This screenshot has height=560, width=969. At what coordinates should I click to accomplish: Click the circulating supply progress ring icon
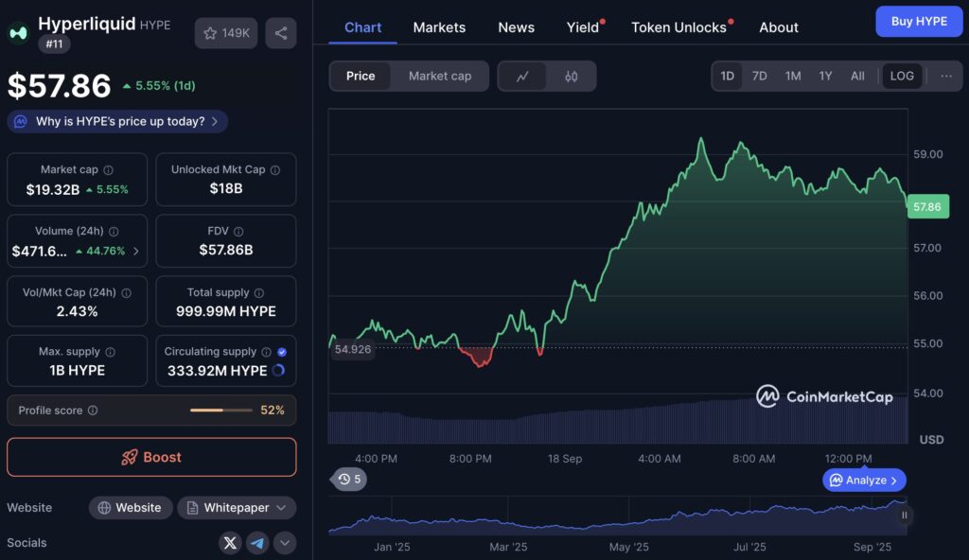tap(278, 370)
